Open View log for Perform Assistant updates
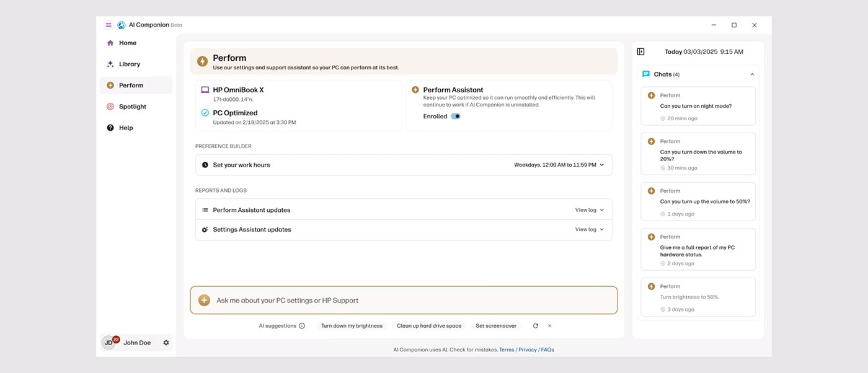 coord(587,209)
